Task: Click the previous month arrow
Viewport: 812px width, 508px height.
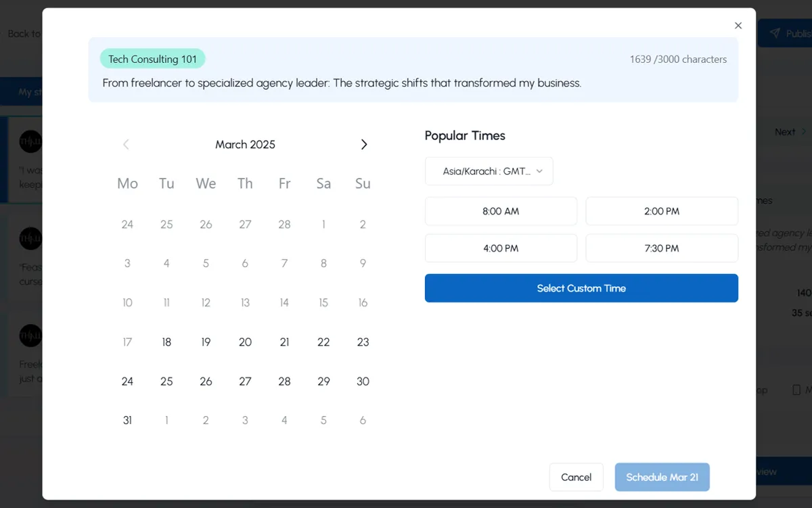Action: pos(126,144)
